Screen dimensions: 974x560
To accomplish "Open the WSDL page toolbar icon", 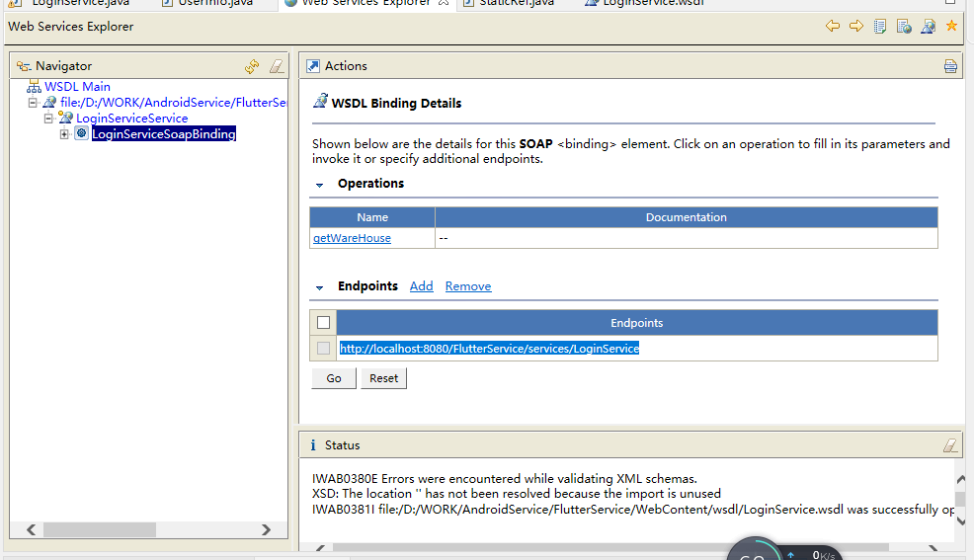I will (928, 26).
